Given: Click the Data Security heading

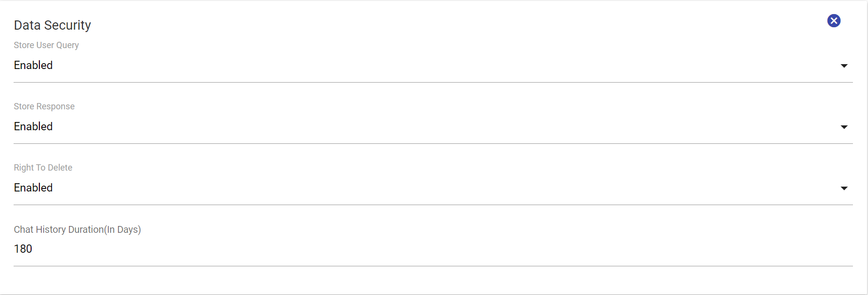Looking at the screenshot, I should tap(52, 25).
